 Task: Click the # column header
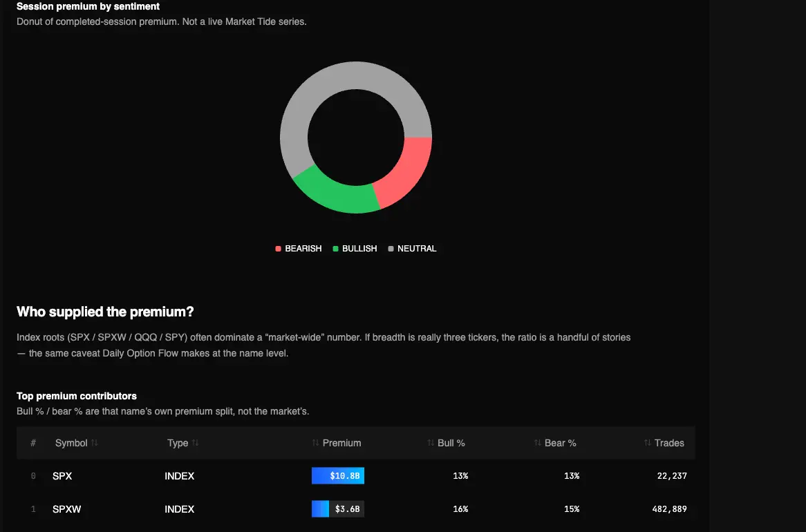point(33,443)
